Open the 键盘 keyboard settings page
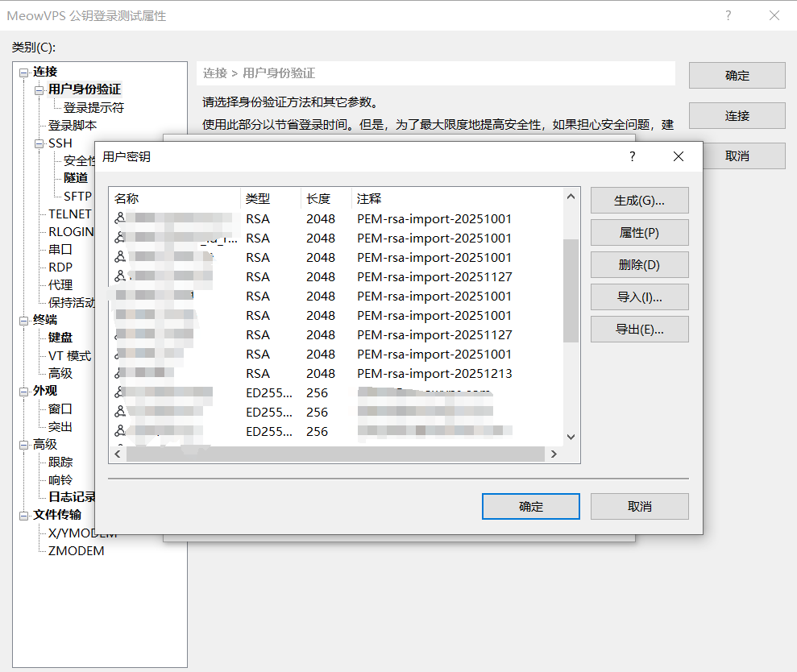 [x=60, y=338]
